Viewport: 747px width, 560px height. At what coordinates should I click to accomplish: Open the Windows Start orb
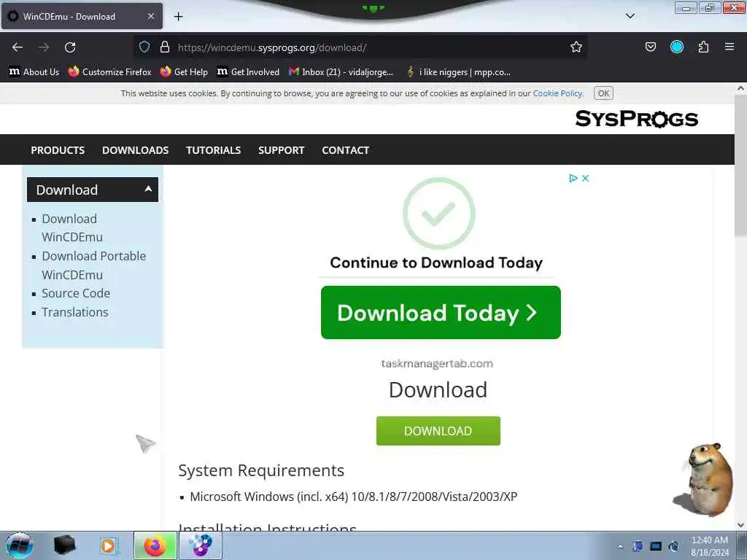tap(19, 545)
